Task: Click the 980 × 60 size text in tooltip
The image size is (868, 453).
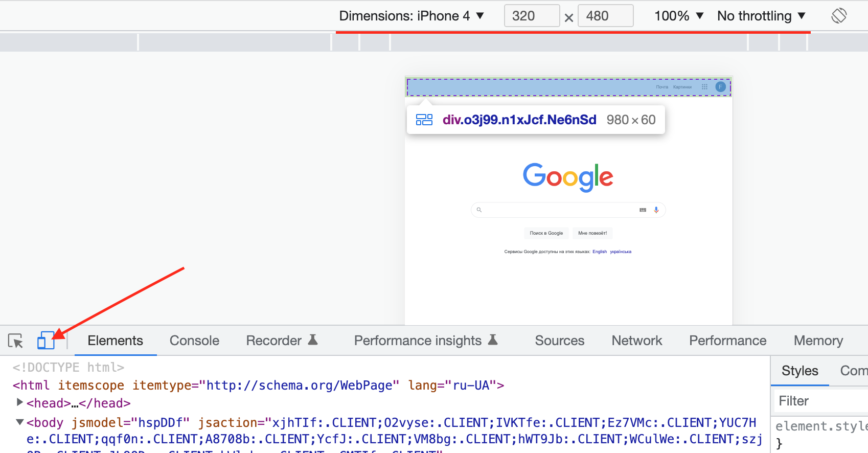Action: (631, 120)
